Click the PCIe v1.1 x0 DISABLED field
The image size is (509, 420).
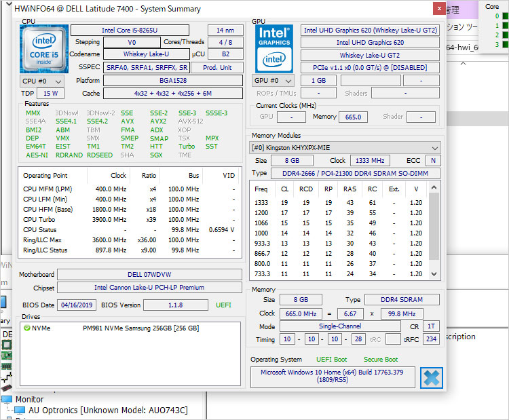point(370,67)
